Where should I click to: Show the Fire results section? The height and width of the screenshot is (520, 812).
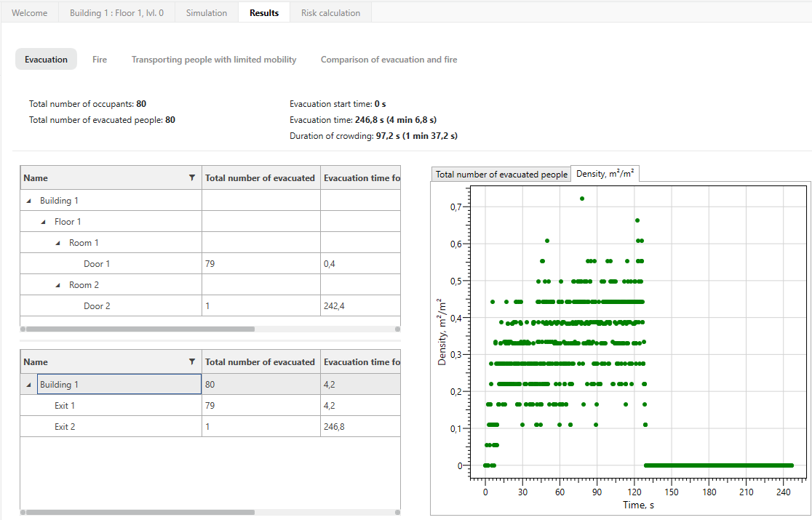(x=100, y=60)
